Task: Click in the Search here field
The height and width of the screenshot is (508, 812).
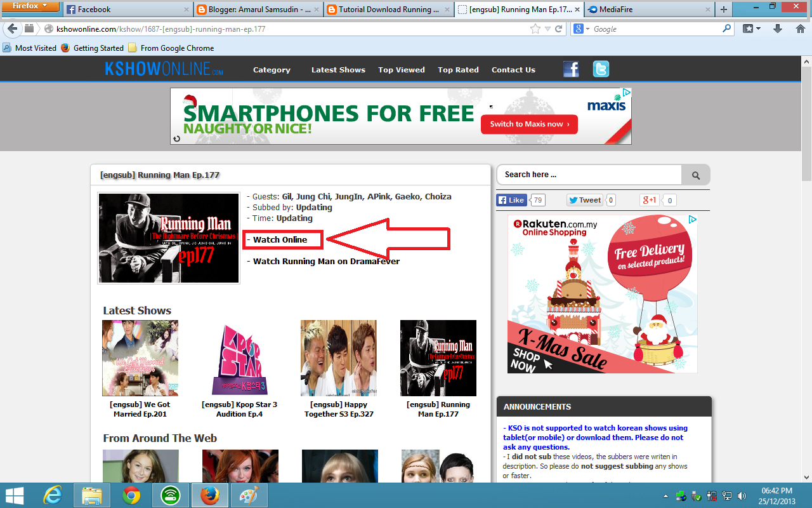Action: coord(589,175)
